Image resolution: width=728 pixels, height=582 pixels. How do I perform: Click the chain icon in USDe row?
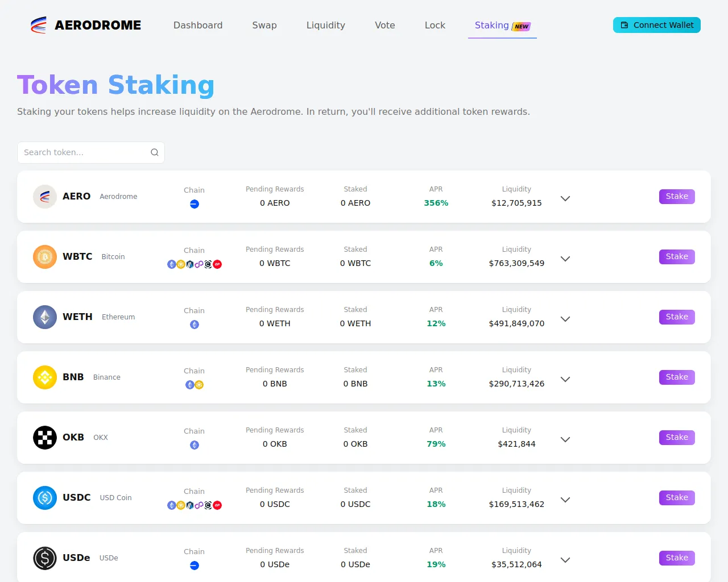click(x=195, y=566)
